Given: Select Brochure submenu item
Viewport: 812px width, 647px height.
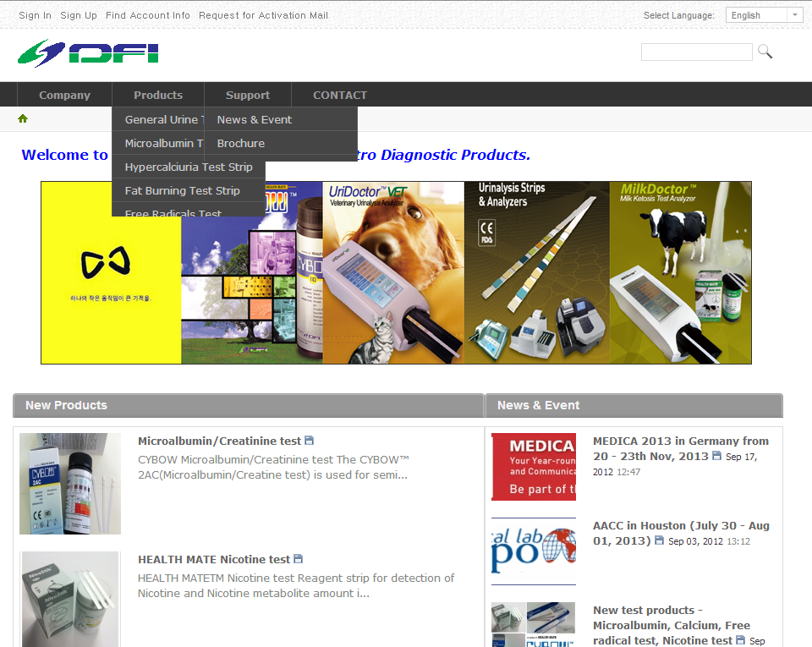Looking at the screenshot, I should tap(281, 143).
